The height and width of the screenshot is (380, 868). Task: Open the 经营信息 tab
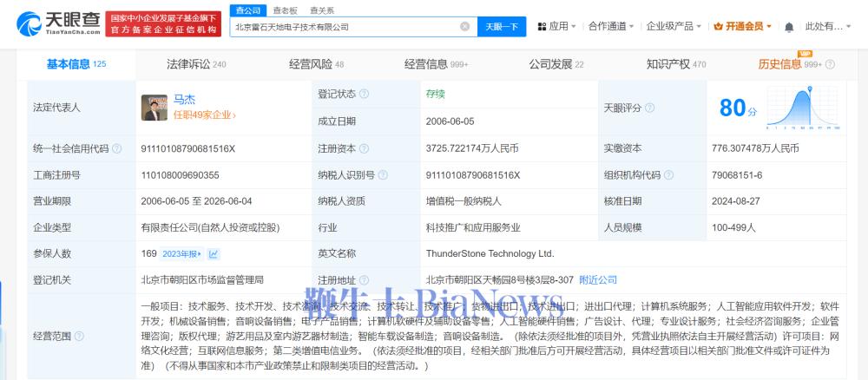click(x=437, y=65)
